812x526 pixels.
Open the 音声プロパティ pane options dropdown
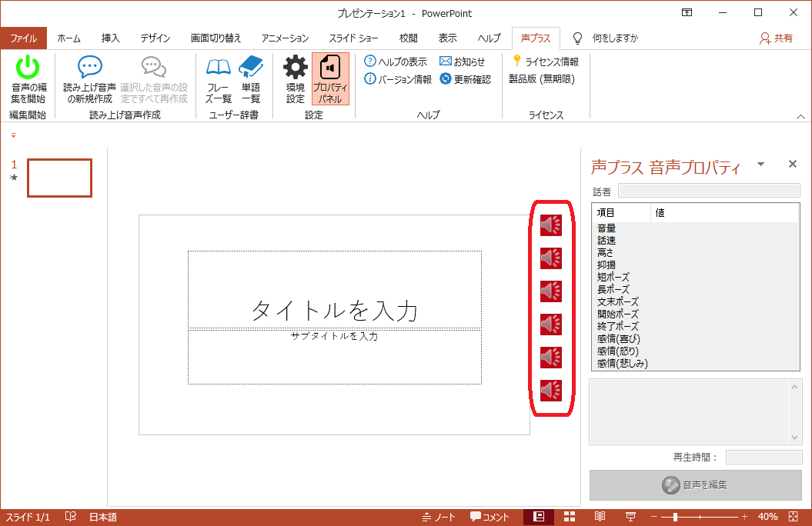760,165
